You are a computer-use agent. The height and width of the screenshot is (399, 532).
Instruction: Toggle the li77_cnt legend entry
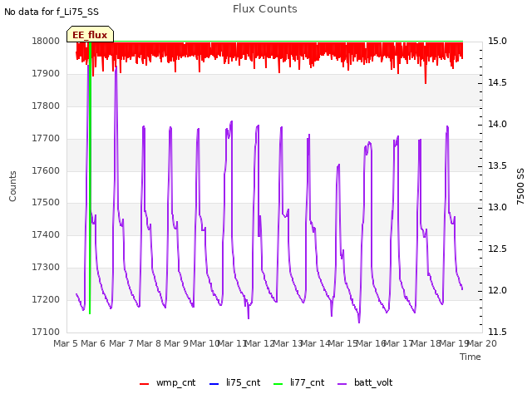coord(299,382)
